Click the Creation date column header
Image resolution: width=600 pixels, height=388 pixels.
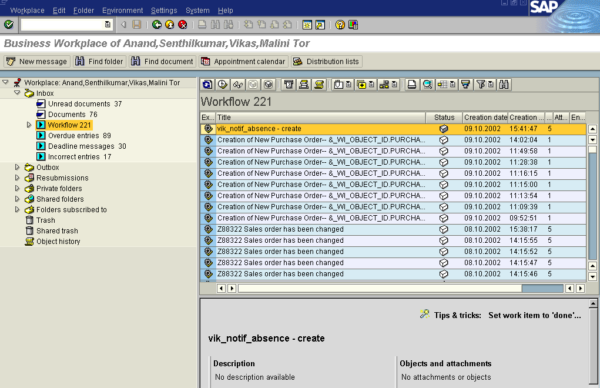point(485,117)
